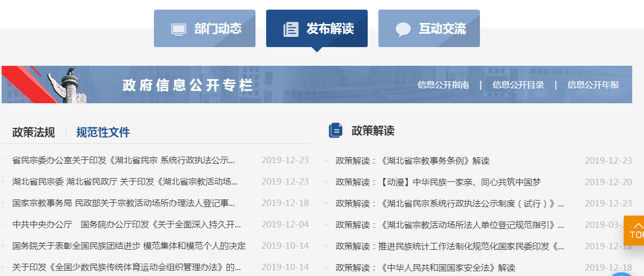Click the monitor icon beside 部门动态
644x276 pixels.
tap(179, 29)
